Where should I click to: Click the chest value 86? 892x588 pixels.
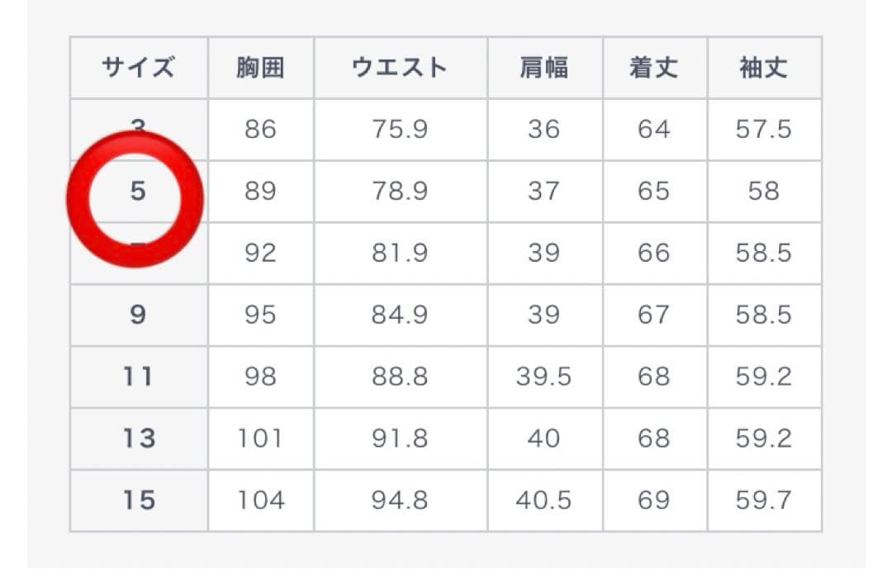pos(260,130)
